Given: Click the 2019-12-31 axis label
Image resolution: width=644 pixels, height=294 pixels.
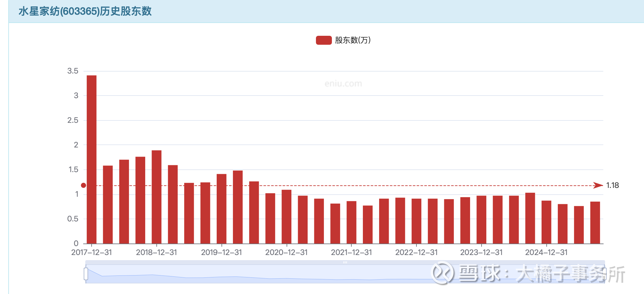Looking at the screenshot, I should pos(221,252).
